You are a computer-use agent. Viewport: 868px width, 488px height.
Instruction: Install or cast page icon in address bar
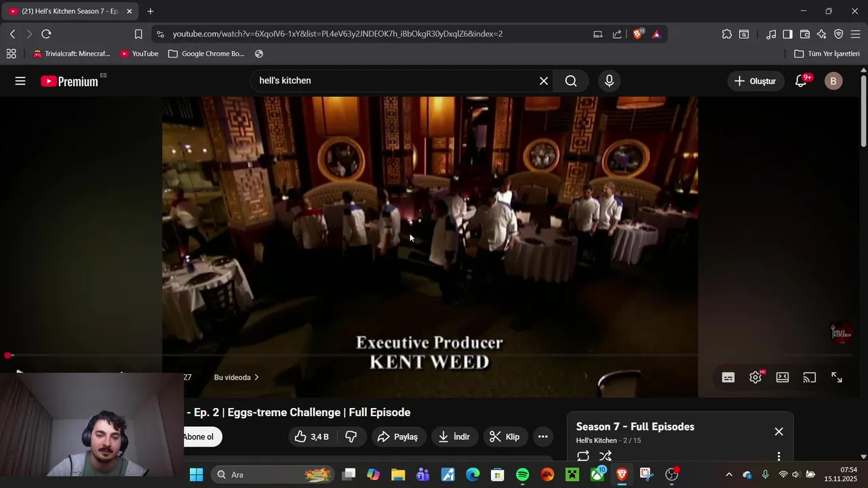click(x=598, y=34)
